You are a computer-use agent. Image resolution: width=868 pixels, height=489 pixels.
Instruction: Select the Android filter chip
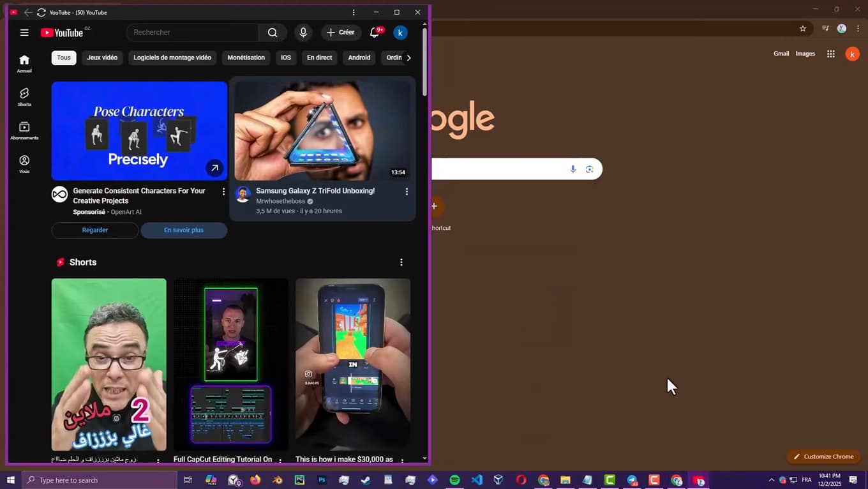click(359, 57)
